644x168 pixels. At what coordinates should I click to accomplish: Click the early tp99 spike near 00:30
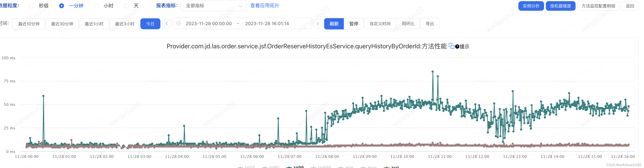44,96
